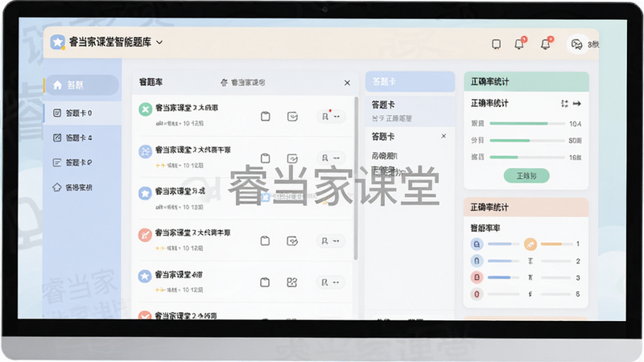Viewport: 644px width, 362px height.
Task: Click the number 3 in the lower card
Action: (578, 278)
